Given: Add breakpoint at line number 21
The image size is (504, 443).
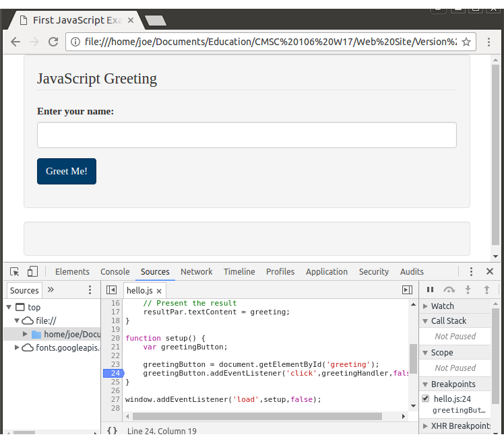Looking at the screenshot, I should (115, 347).
